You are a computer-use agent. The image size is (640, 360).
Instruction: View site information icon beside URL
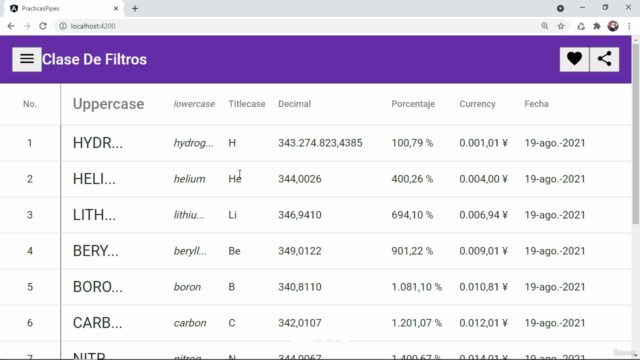(x=63, y=26)
